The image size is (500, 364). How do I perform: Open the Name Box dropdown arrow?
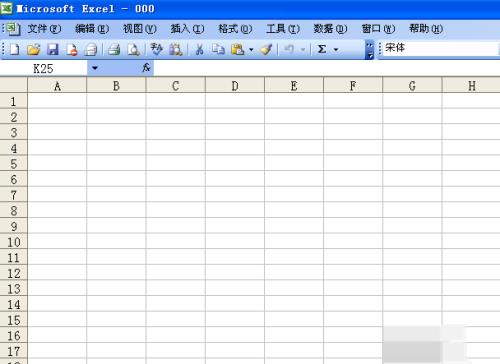(95, 68)
